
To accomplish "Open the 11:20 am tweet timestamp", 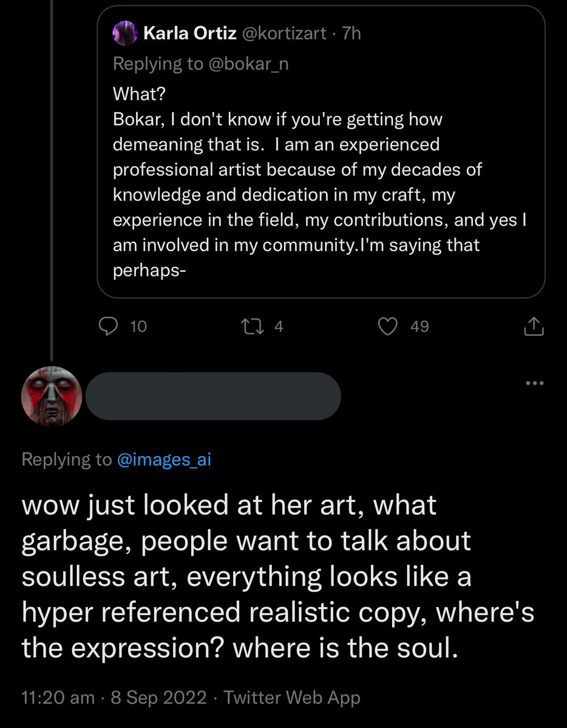I will pos(58,698).
